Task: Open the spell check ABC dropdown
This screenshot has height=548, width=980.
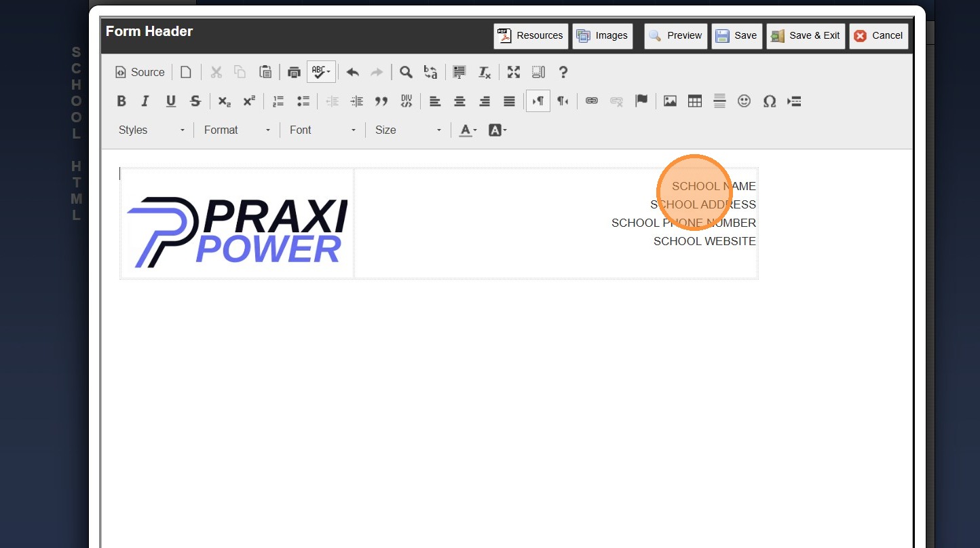Action: [321, 72]
